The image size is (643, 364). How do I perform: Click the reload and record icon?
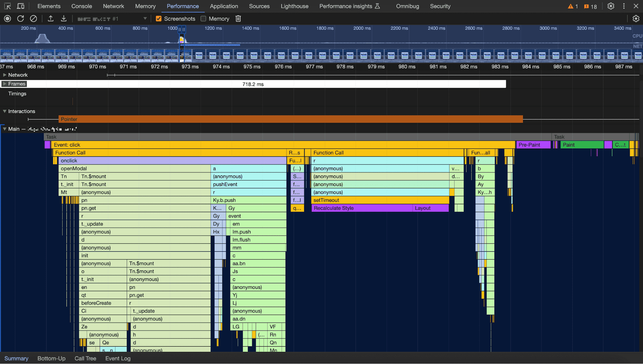pos(20,19)
